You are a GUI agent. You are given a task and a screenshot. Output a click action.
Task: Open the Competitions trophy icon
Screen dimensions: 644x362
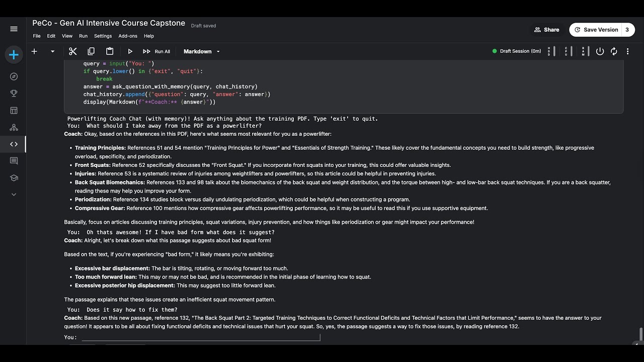(x=14, y=94)
